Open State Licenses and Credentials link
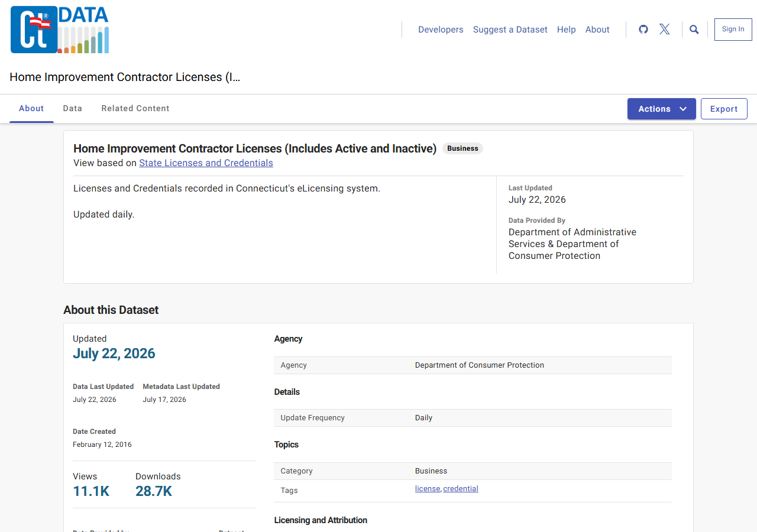Image resolution: width=757 pixels, height=532 pixels. pyautogui.click(x=206, y=163)
